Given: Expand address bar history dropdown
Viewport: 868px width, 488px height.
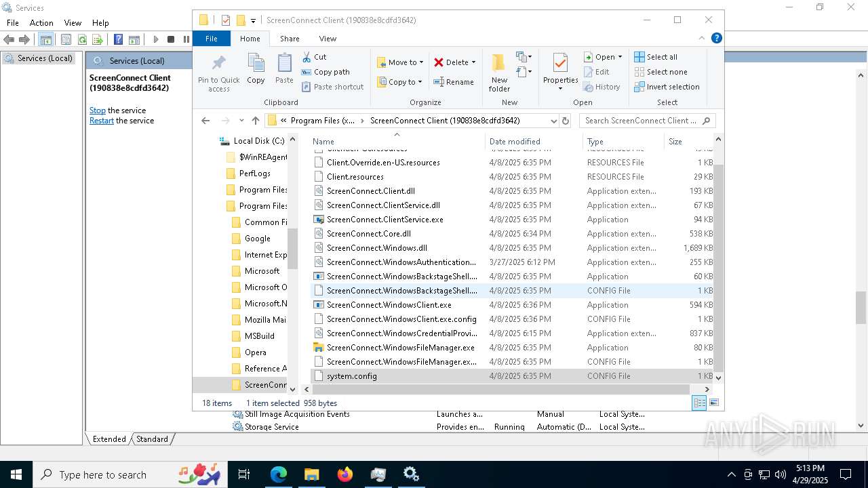Looking at the screenshot, I should click(x=553, y=121).
